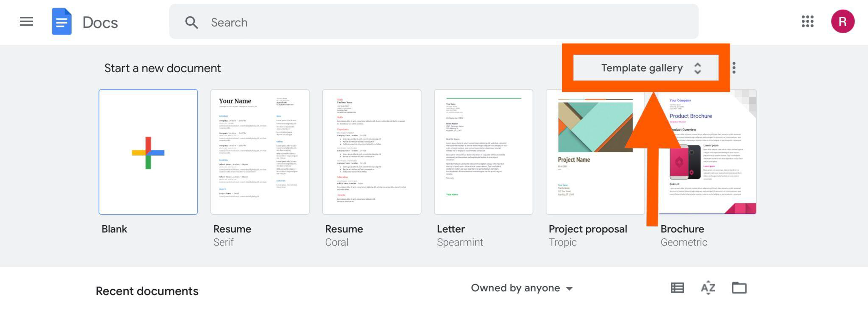868x312 pixels.
Task: Click the Coral subtitle text
Action: point(337,242)
